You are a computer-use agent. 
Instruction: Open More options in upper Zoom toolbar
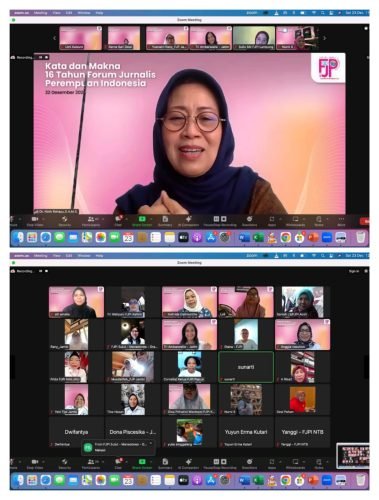[341, 221]
